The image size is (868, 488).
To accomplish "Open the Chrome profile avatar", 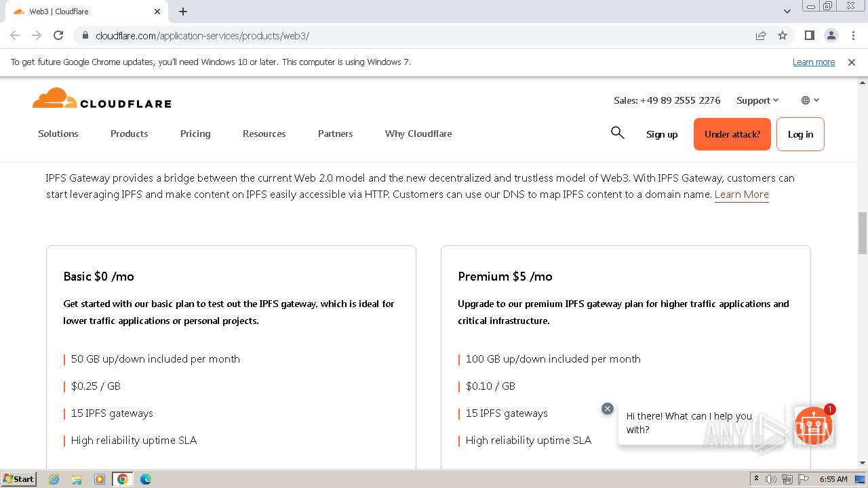I will click(831, 35).
